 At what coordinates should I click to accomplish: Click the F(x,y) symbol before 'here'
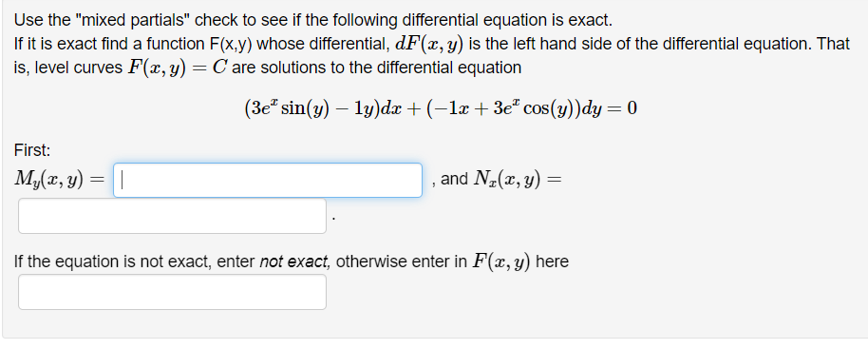tap(501, 261)
